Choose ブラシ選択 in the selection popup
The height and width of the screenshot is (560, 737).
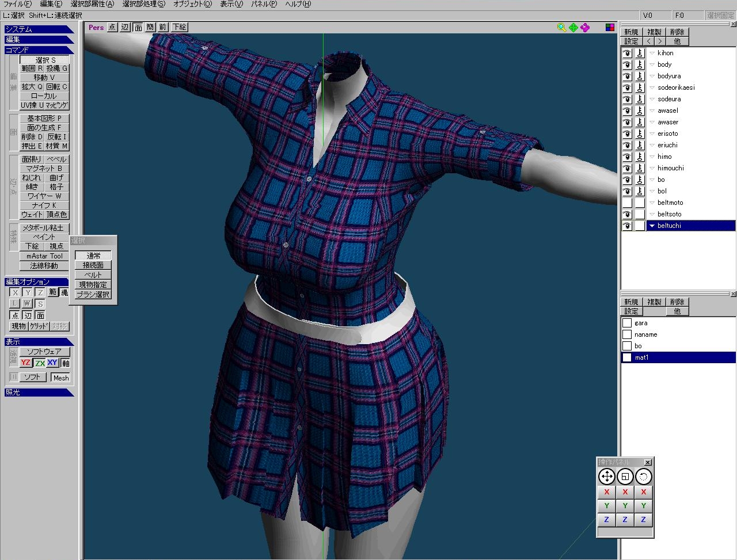(93, 295)
